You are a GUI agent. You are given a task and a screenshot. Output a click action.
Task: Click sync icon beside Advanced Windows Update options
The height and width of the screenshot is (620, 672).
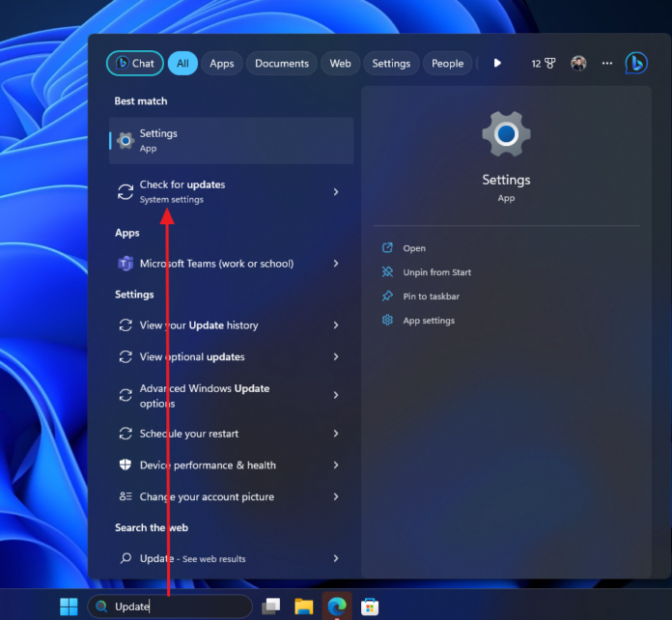[x=126, y=395]
